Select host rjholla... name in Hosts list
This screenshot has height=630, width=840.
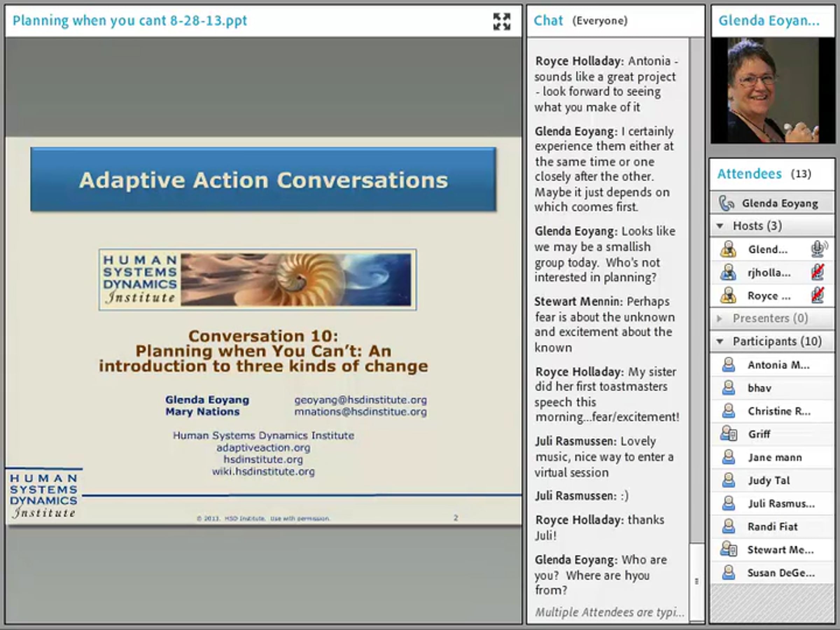(769, 273)
